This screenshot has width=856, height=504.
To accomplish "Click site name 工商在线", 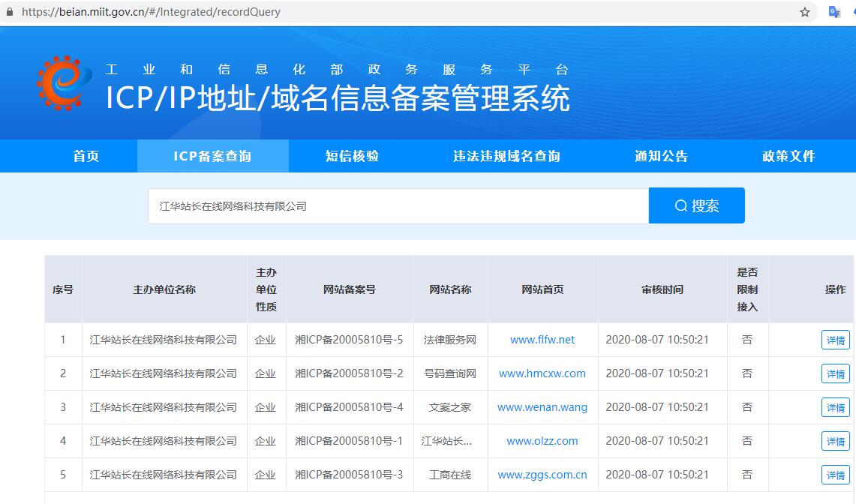I will tap(450, 475).
